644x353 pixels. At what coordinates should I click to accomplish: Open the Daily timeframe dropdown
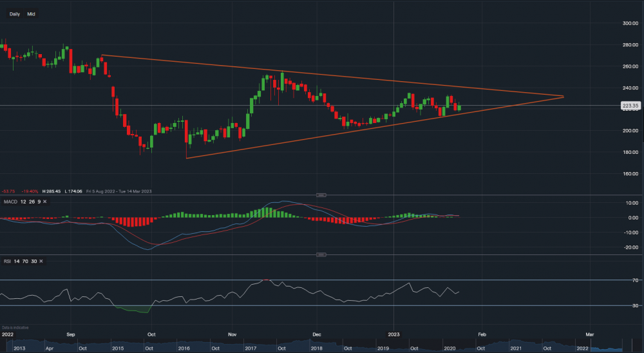14,14
